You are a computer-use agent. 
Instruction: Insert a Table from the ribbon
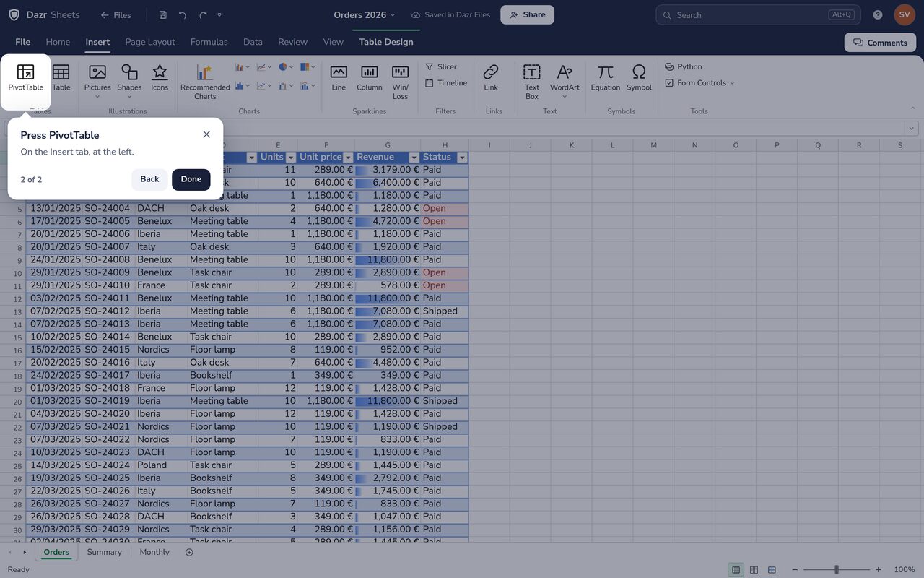pyautogui.click(x=61, y=79)
